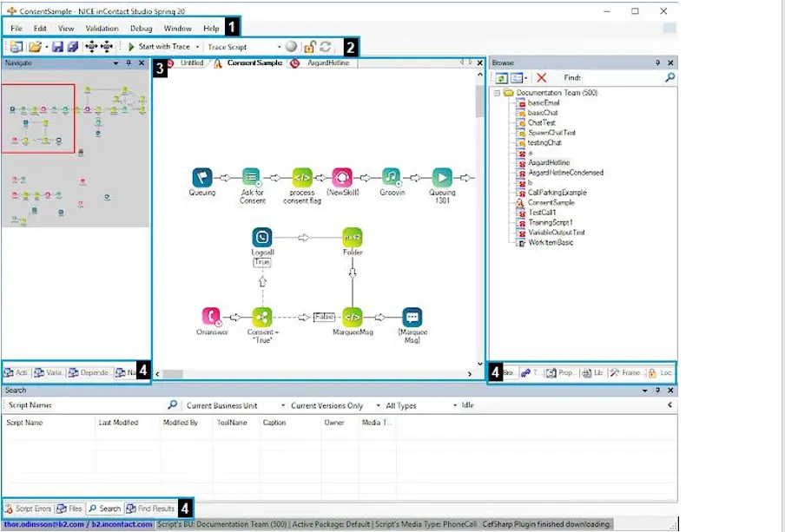This screenshot has width=785, height=532.
Task: Select the MarqueeMsg snippet icon
Action: pyautogui.click(x=353, y=318)
